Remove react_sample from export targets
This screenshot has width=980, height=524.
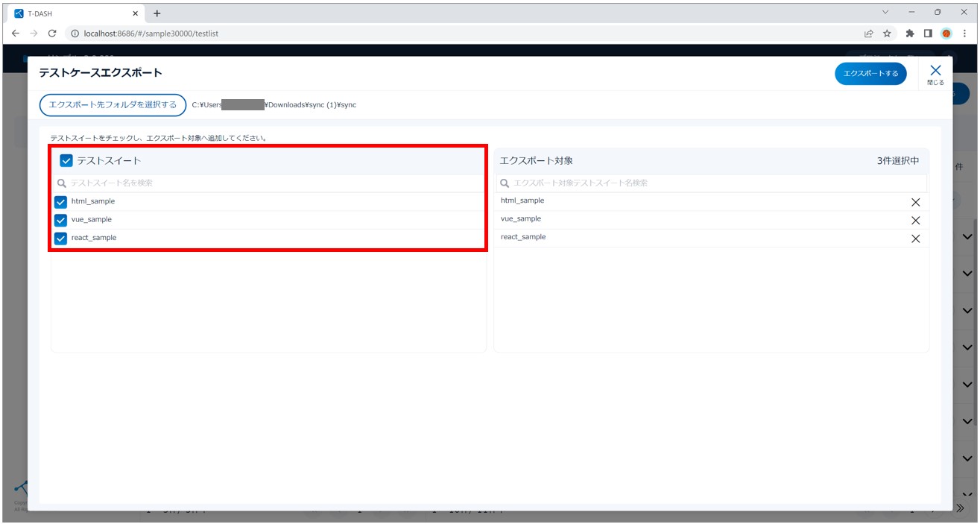(x=915, y=239)
